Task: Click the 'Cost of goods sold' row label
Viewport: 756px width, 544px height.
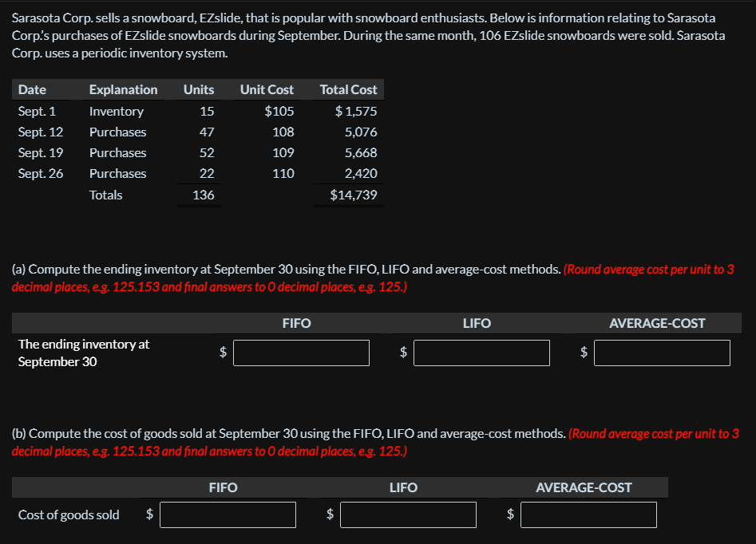Action: 69,515
